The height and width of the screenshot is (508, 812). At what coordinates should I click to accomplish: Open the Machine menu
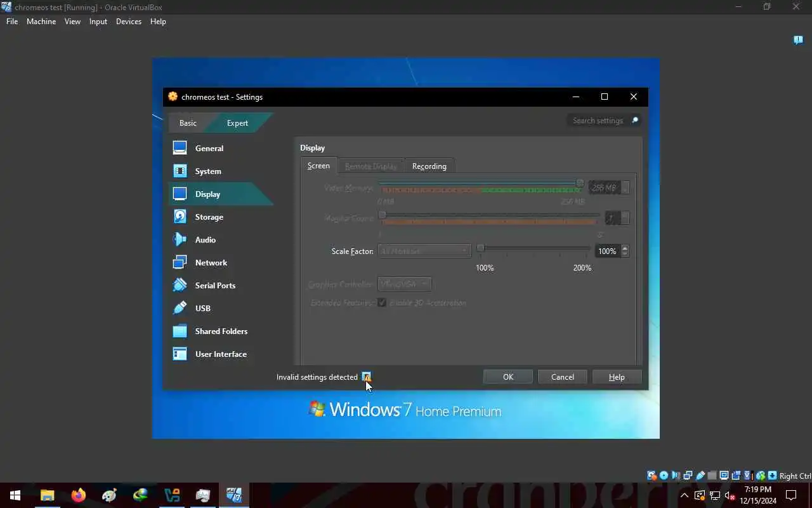coord(41,22)
